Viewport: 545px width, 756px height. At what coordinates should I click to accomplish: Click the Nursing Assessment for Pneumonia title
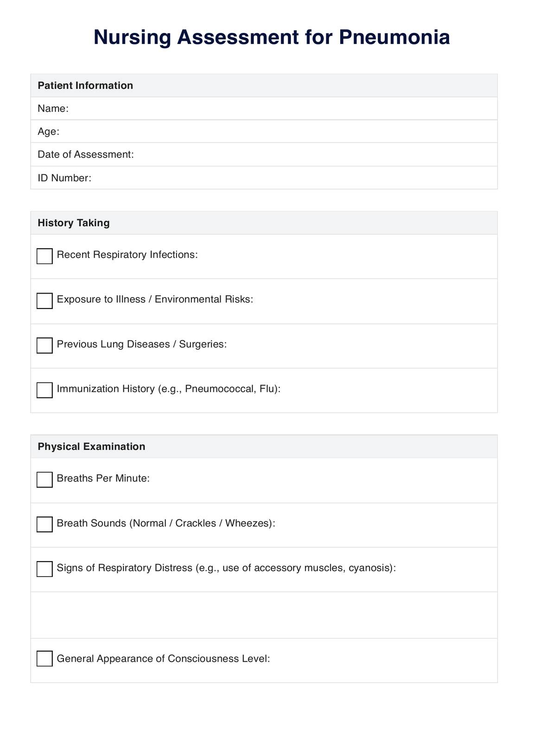[x=272, y=37]
